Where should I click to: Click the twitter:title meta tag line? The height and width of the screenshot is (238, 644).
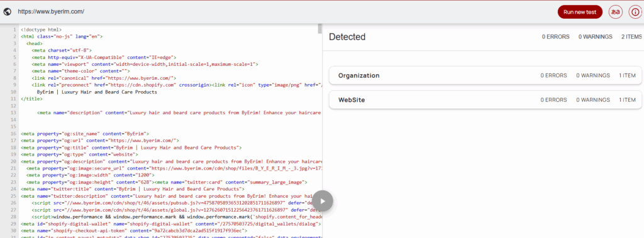coord(132,189)
